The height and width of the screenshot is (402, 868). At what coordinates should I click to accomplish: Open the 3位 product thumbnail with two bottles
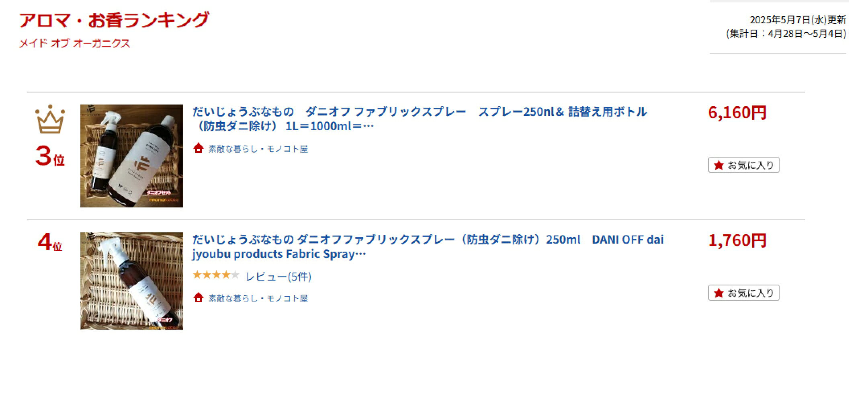pos(132,156)
